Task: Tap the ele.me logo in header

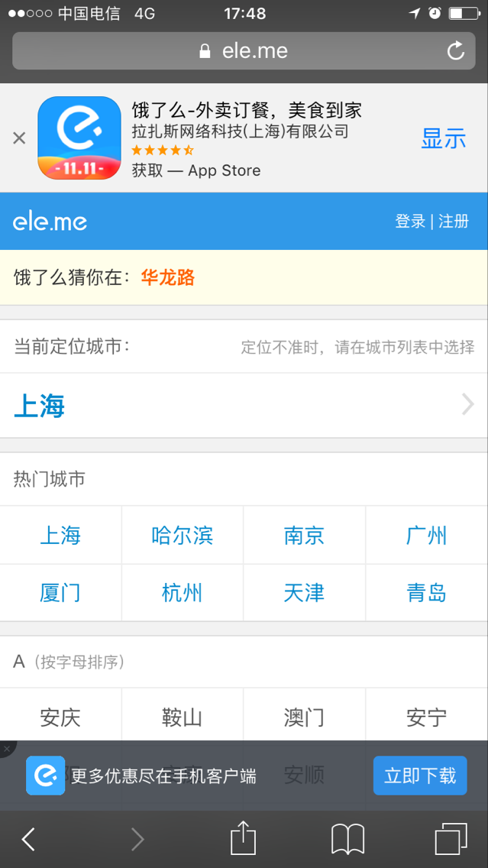Action: (x=50, y=222)
